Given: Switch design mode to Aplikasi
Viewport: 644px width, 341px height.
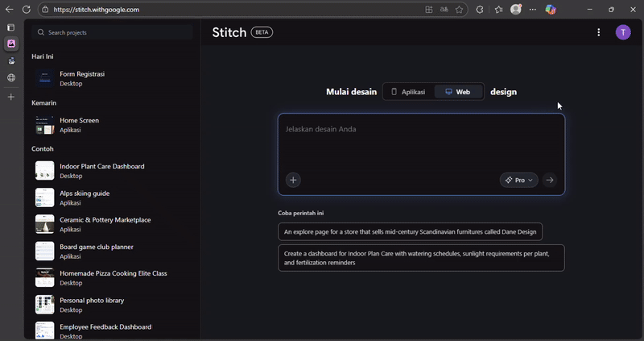Looking at the screenshot, I should pos(408,92).
